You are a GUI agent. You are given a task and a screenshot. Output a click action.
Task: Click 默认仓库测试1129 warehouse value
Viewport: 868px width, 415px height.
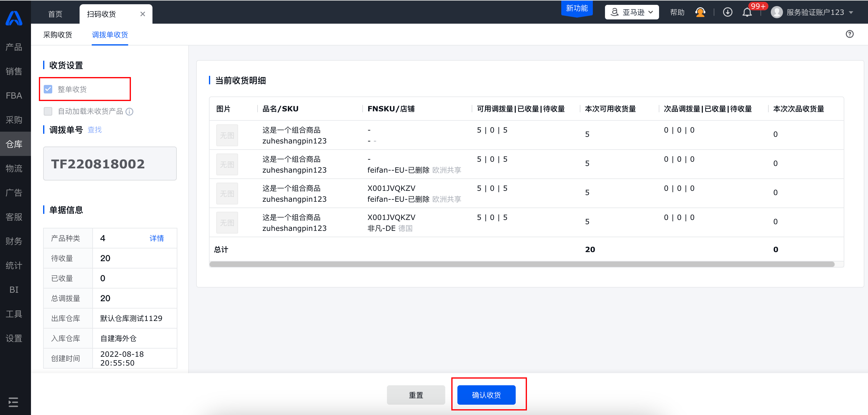pos(131,318)
